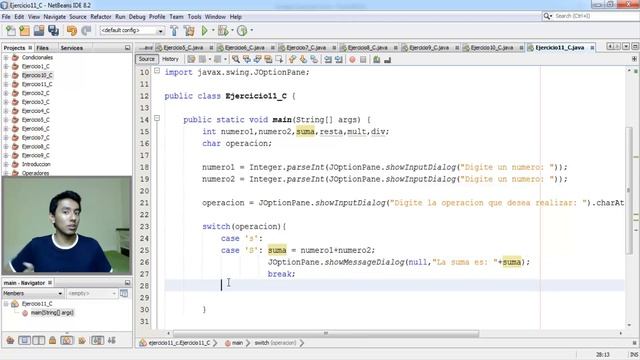Toggle Show Inner Classes filter in Navigator

(x=67, y=340)
